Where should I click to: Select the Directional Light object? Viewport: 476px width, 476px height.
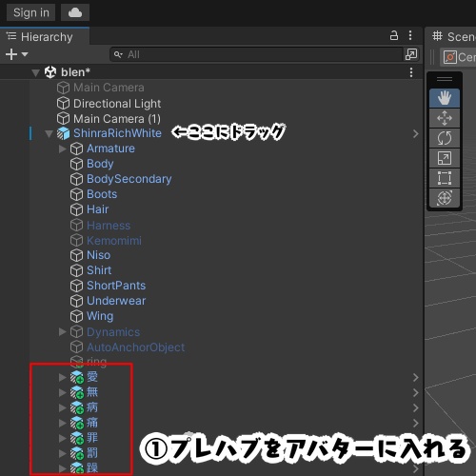tap(117, 104)
